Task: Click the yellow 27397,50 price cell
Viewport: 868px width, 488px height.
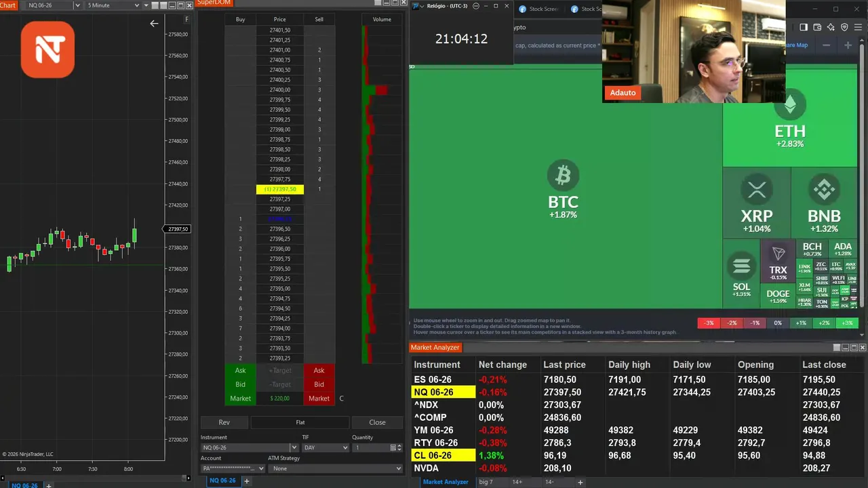Action: 280,189
